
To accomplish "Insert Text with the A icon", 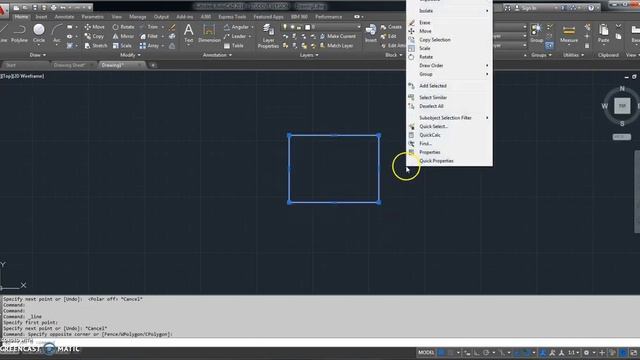I will click(189, 33).
